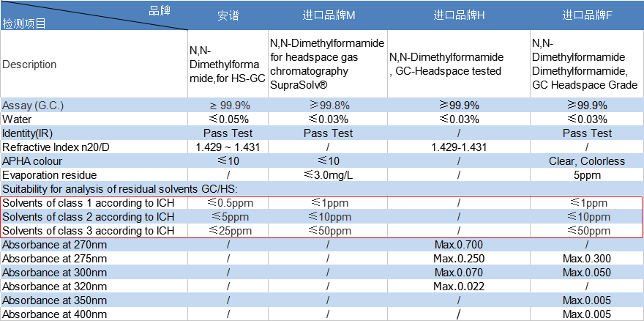Viewport: 644px width, 321px height.
Task: Select the 进口品牌M column header
Action: pos(328,15)
